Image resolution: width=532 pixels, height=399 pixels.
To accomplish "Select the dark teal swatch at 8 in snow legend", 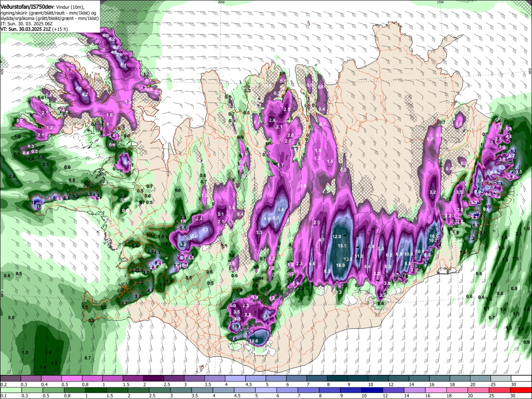I will pos(337,379).
